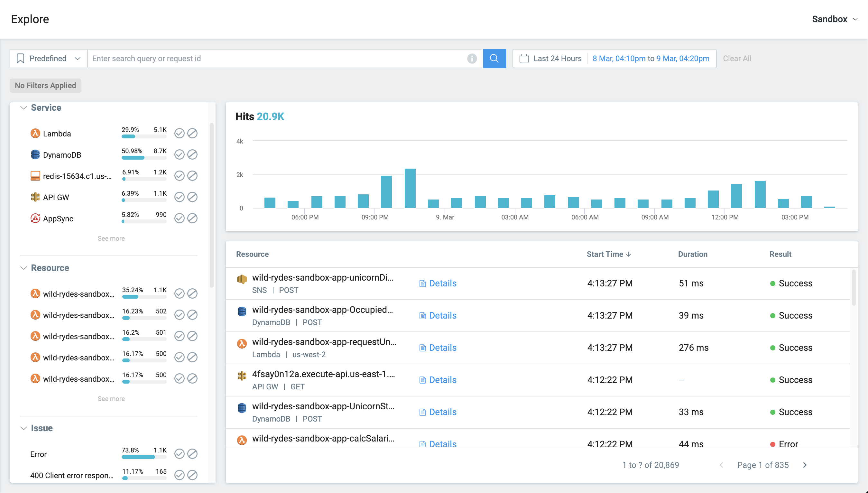
Task: Click the calendar icon by Last 24 Hours
Action: [524, 59]
